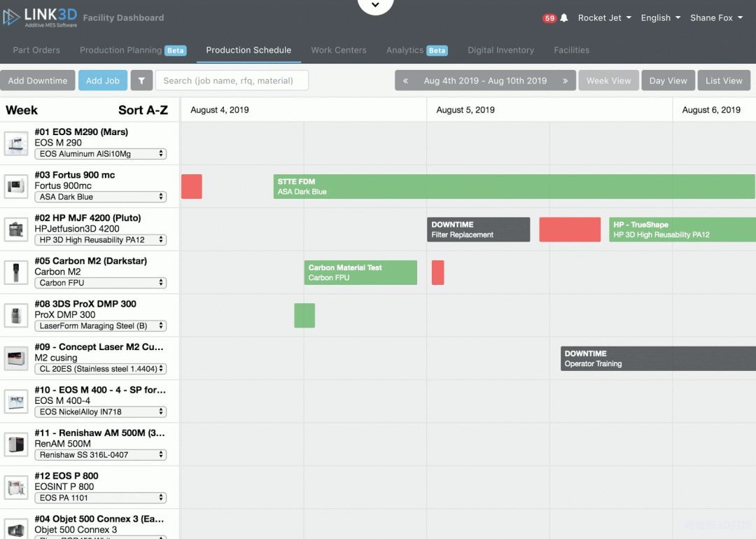The height and width of the screenshot is (539, 756).
Task: Select the #09 Concept Laser M2 thumbnail
Action: pos(16,358)
